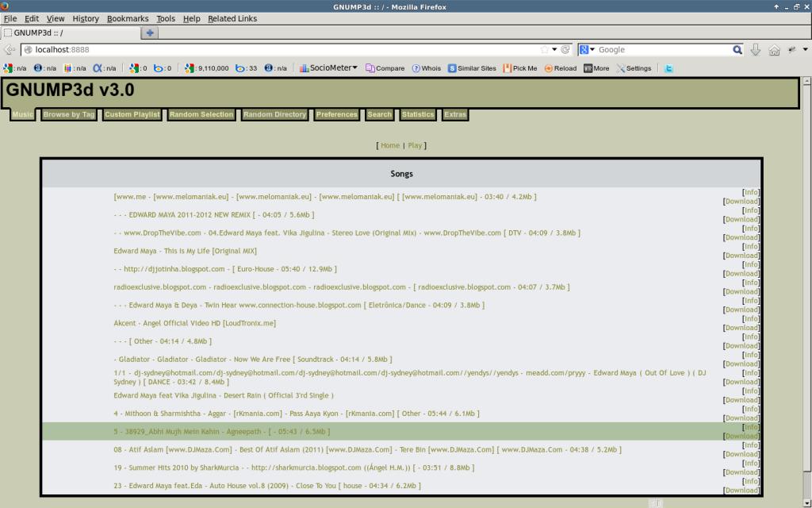Click the Firefox logo in the title bar
This screenshot has width=812, height=508.
(5, 6)
